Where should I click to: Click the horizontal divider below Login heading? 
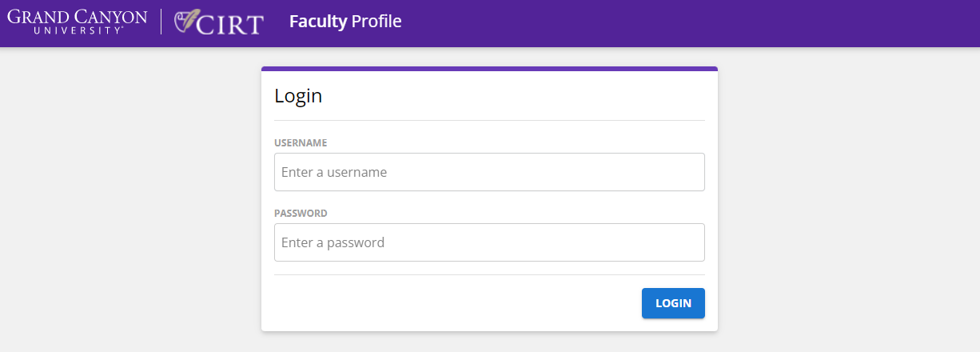coord(489,120)
